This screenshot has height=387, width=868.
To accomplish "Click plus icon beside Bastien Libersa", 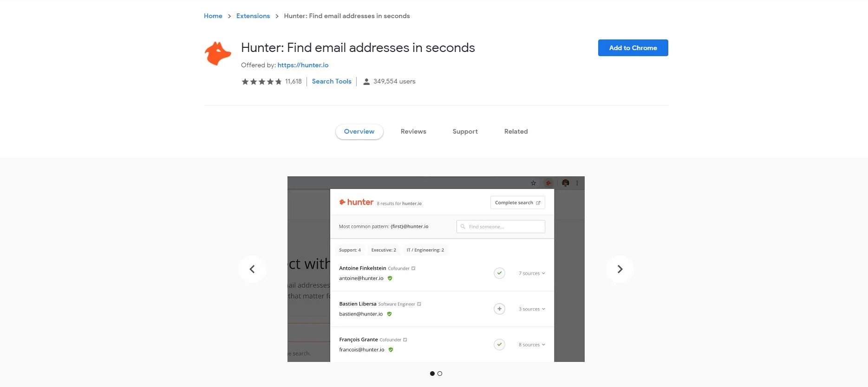I will (x=499, y=309).
